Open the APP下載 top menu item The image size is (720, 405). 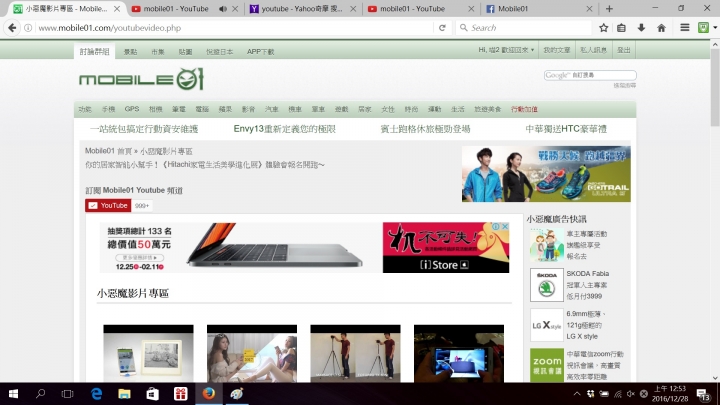(260, 52)
